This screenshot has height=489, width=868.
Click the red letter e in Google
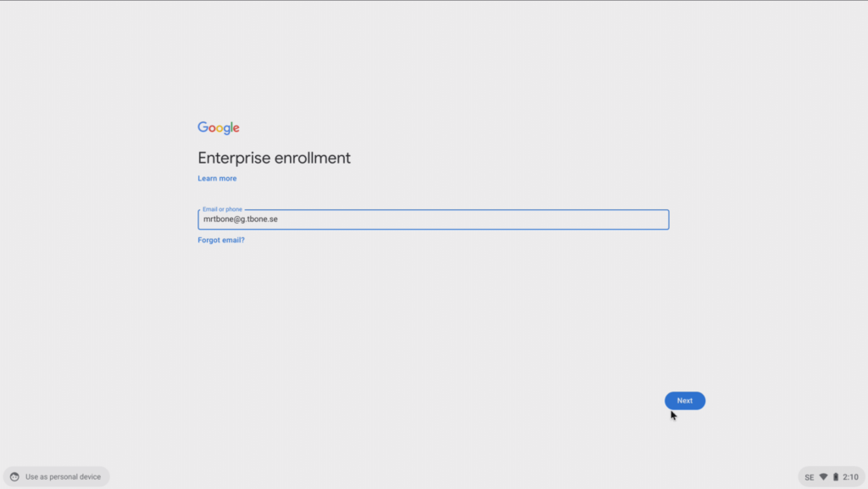click(236, 129)
